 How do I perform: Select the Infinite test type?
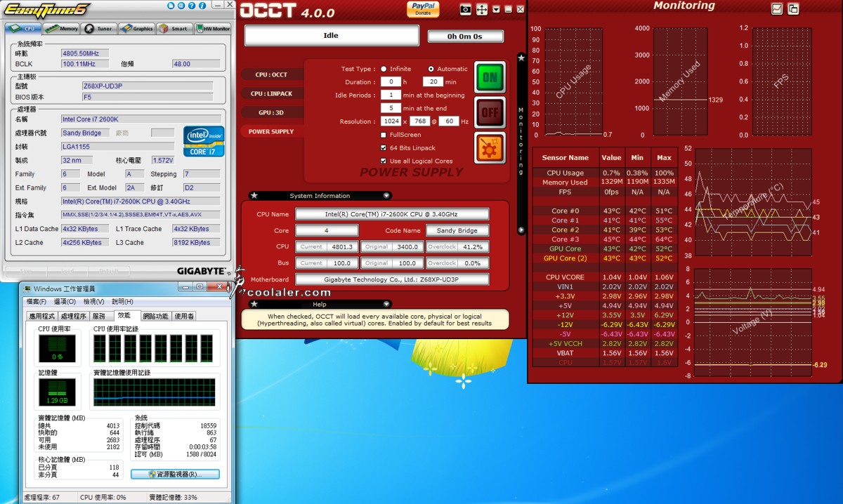tap(384, 69)
